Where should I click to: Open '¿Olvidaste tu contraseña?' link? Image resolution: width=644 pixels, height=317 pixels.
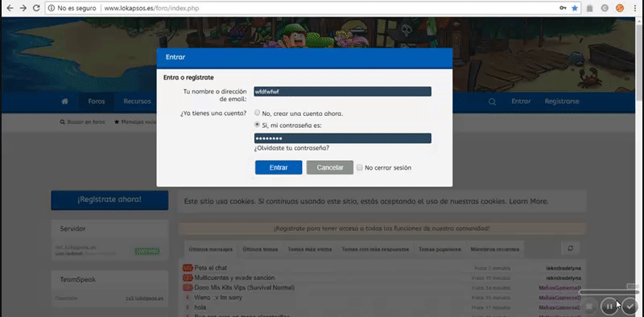coord(291,148)
